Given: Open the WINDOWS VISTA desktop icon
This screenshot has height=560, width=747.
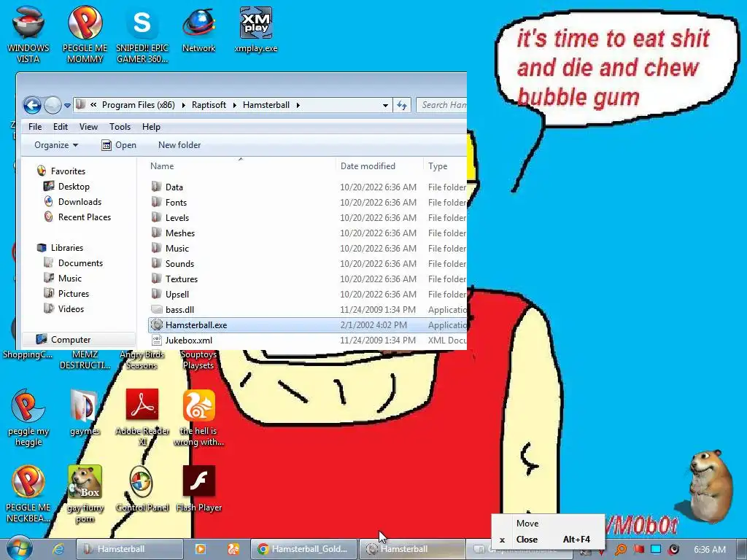Looking at the screenshot, I should [28, 34].
